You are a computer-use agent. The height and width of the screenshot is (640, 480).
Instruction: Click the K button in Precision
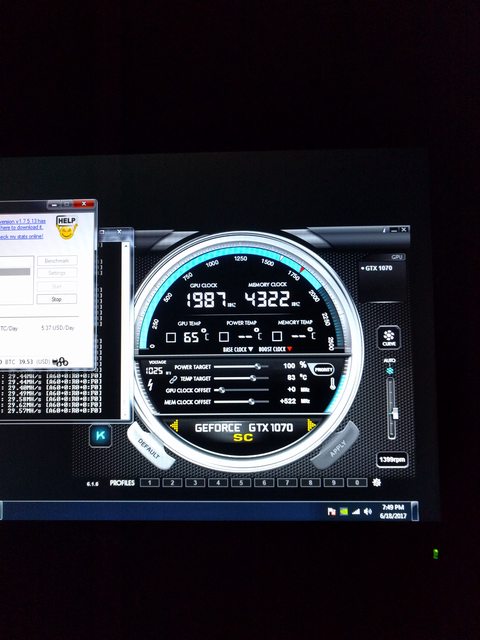click(x=100, y=435)
